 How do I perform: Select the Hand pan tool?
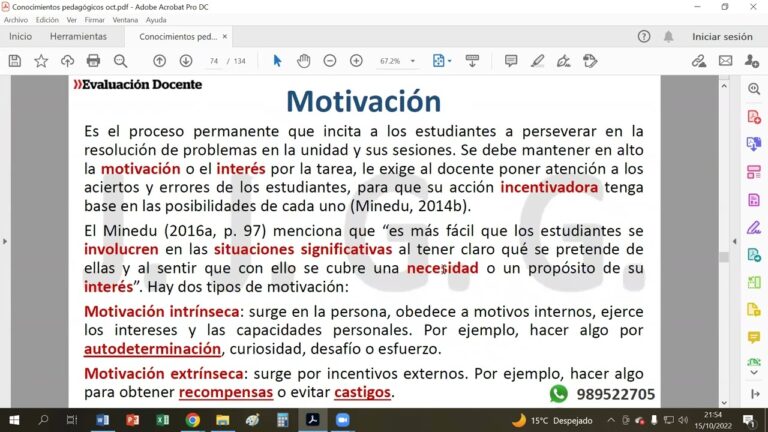click(x=303, y=61)
